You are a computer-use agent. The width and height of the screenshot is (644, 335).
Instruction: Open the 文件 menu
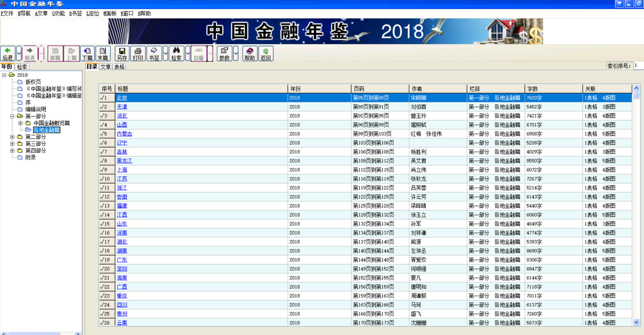7,13
